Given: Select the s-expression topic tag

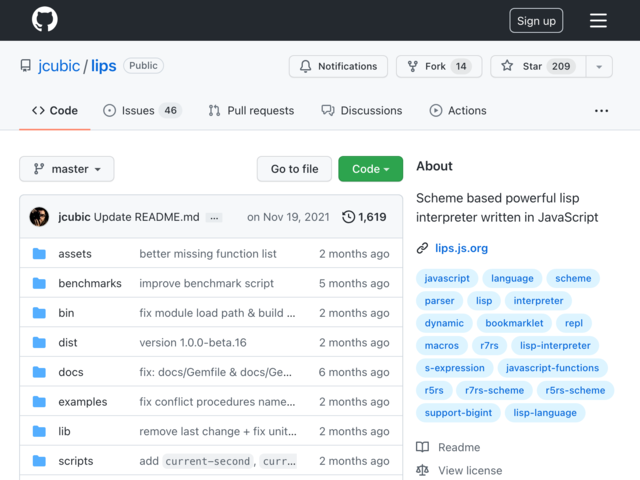Looking at the screenshot, I should 454,368.
